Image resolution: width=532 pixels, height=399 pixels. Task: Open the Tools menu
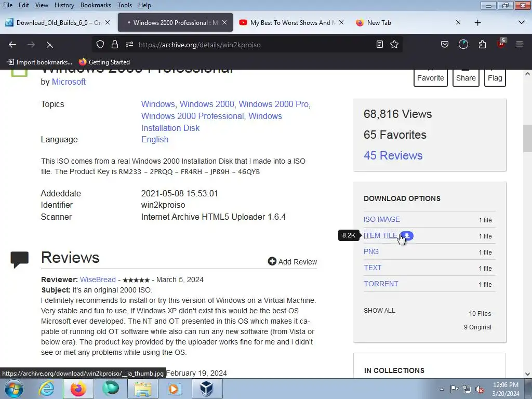pyautogui.click(x=125, y=5)
